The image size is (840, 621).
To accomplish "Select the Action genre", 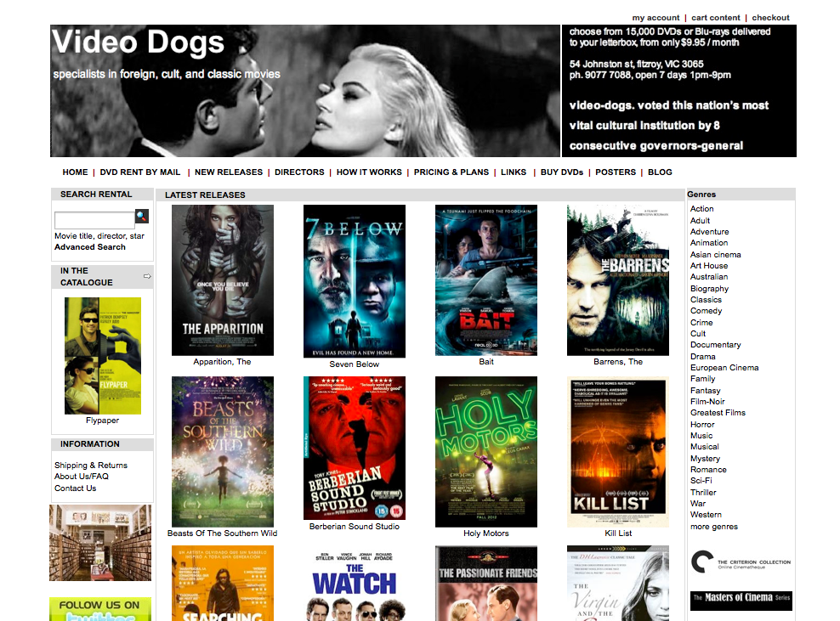I will [x=701, y=209].
